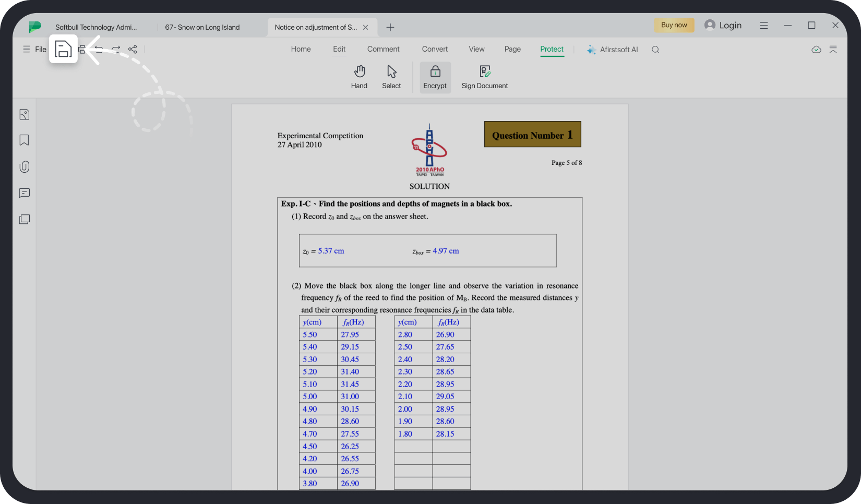Viewport: 861px width, 504px height.
Task: Click table cell 27.95
Action: pos(356,334)
